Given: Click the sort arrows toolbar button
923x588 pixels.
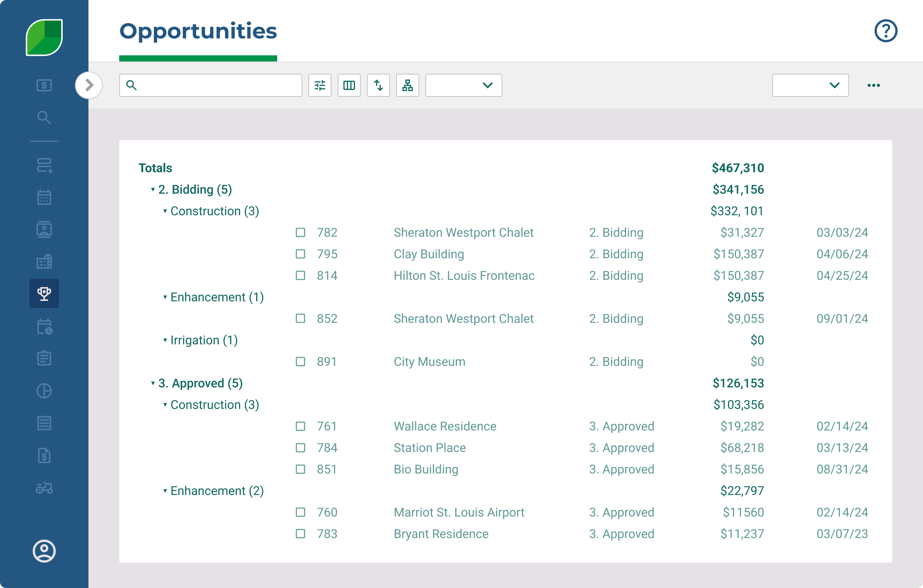Looking at the screenshot, I should [378, 85].
